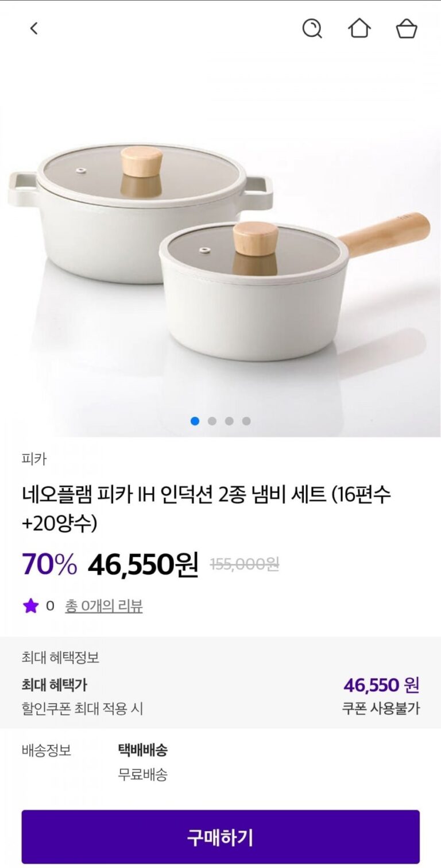
Task: Tap the back arrow icon
Action: click(34, 28)
